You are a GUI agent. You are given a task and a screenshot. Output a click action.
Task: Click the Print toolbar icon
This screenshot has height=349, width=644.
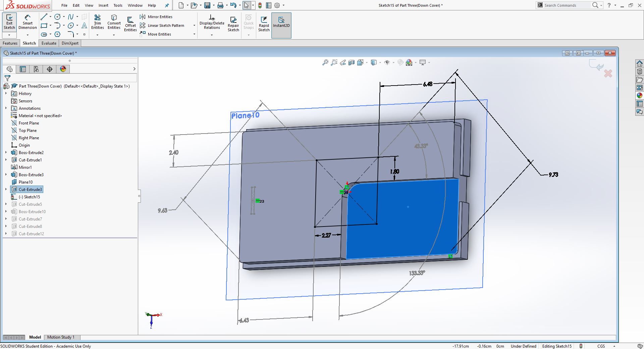click(x=220, y=5)
